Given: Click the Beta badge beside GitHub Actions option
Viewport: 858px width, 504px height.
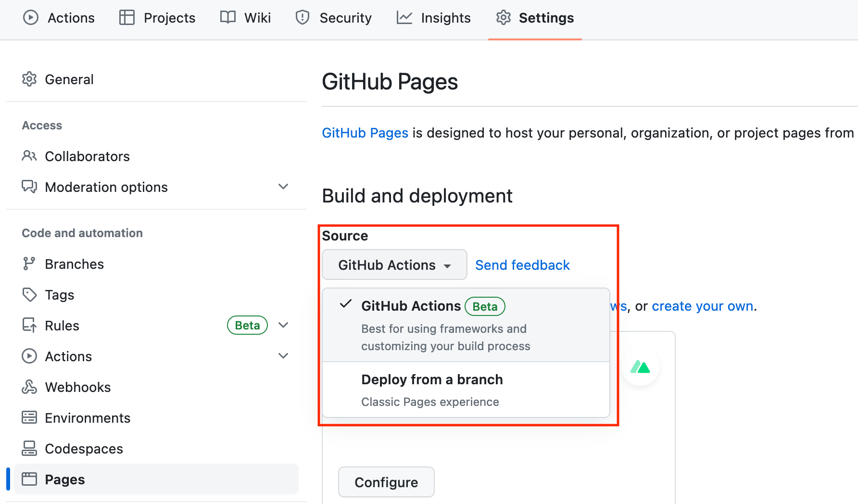Looking at the screenshot, I should point(485,306).
